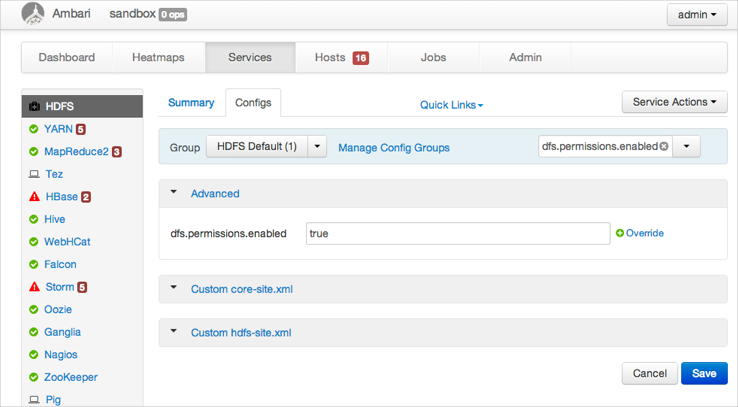Open the HDFS Default group dropdown arrow
The height and width of the screenshot is (407, 738).
pyautogui.click(x=318, y=147)
